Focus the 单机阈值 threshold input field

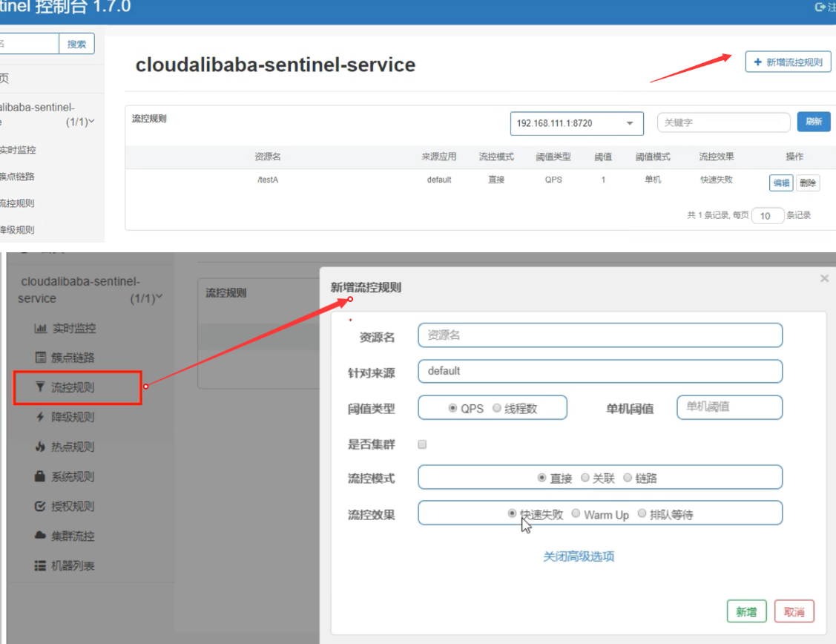729,407
